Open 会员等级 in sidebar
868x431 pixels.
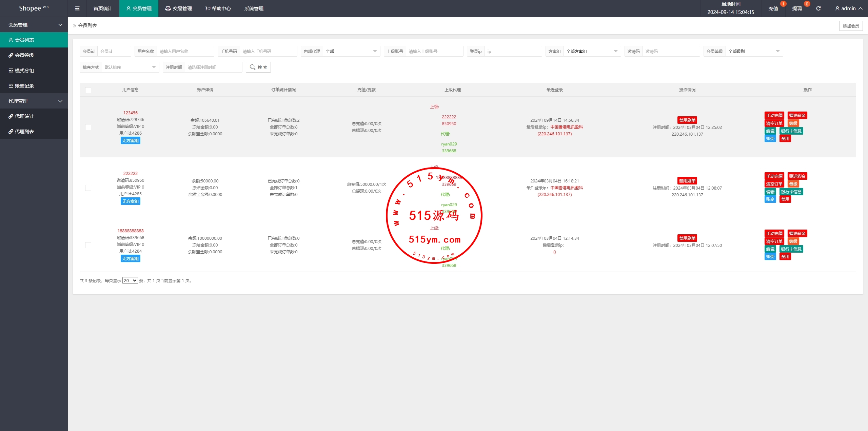point(24,55)
